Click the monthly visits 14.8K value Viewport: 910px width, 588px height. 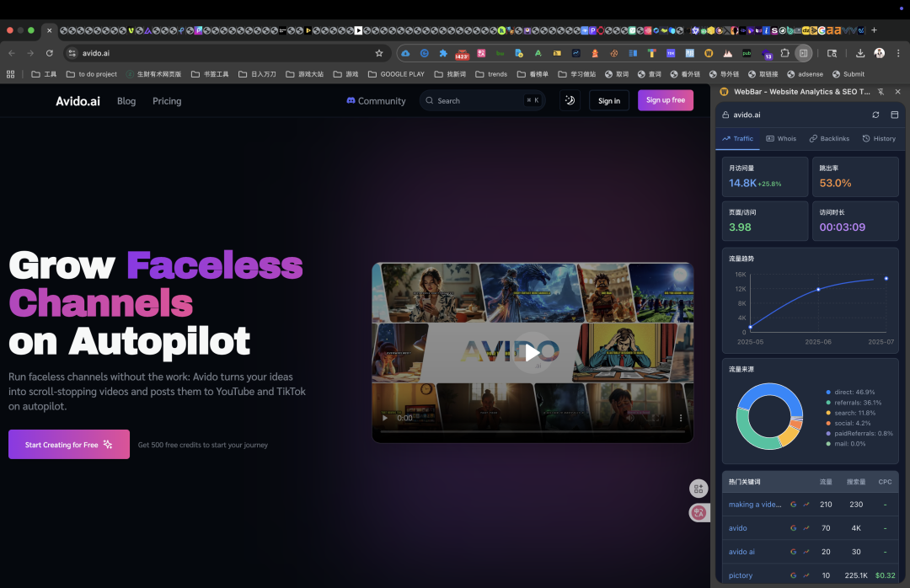(x=742, y=183)
